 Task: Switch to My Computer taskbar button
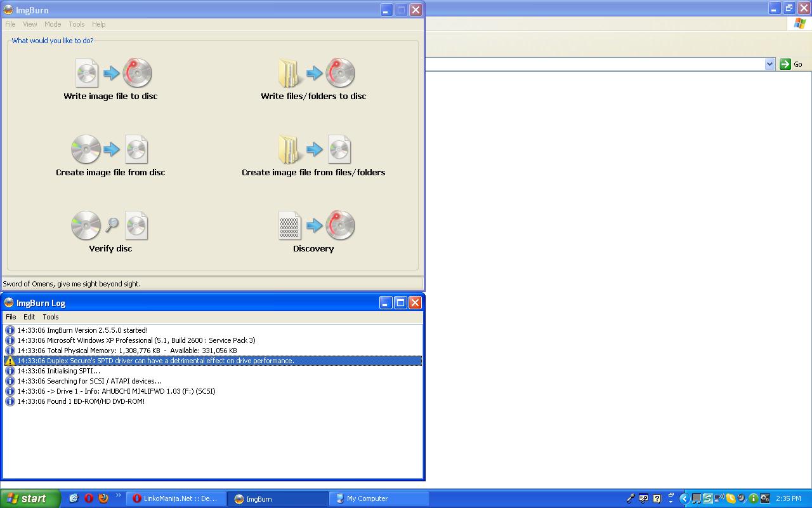[379, 498]
